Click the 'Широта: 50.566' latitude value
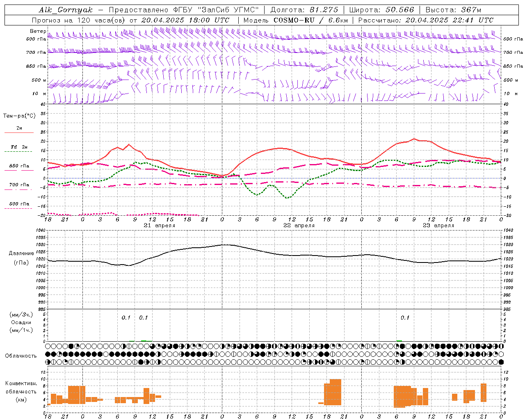Image resolution: width=525 pixels, height=420 pixels. pyautogui.click(x=382, y=10)
